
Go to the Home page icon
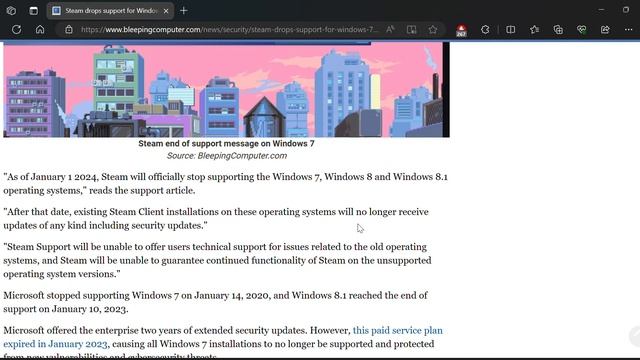point(40,29)
